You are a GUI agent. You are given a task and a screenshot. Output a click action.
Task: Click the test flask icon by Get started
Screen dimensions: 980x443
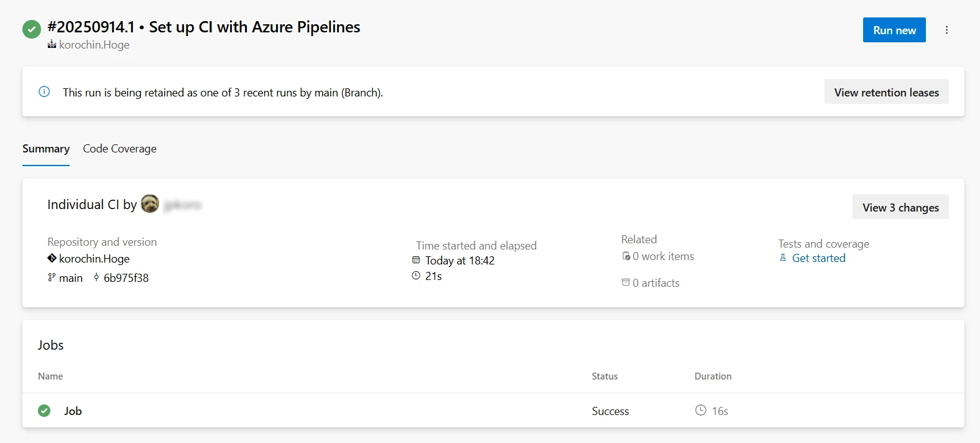pos(783,258)
